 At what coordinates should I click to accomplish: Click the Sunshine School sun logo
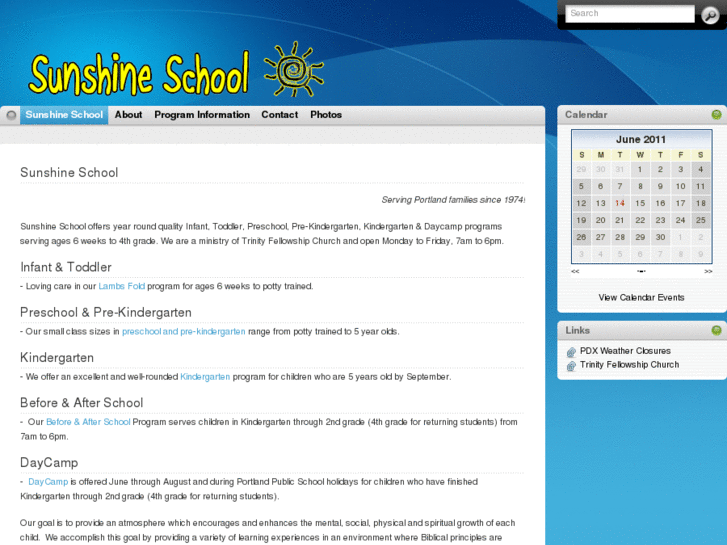click(x=293, y=69)
